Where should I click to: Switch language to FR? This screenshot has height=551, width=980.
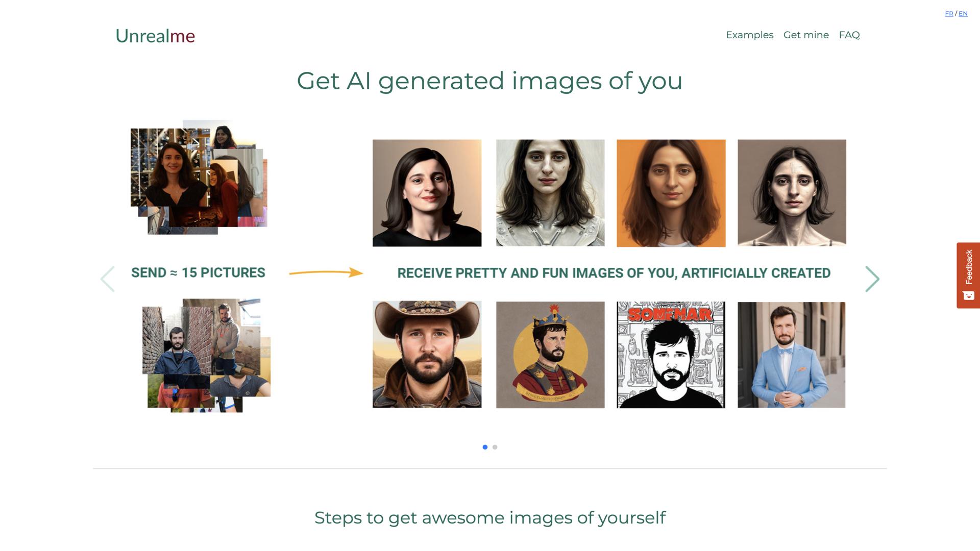tap(949, 14)
